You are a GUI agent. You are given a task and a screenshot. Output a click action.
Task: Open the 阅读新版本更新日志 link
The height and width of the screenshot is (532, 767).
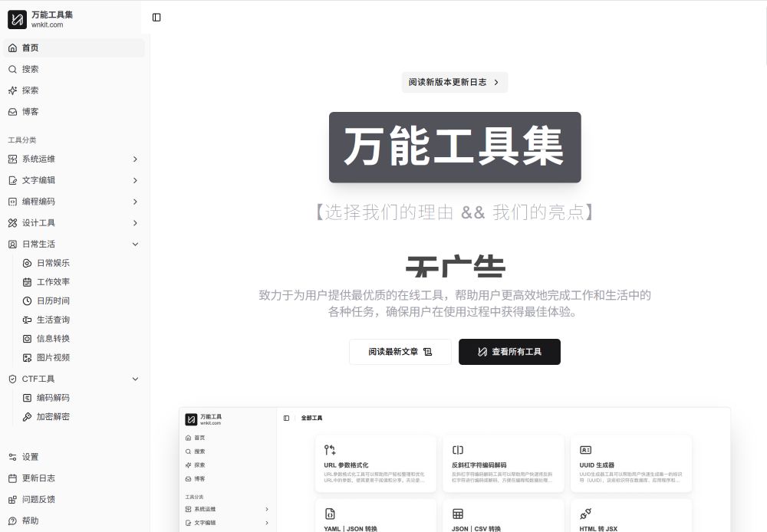click(x=454, y=82)
